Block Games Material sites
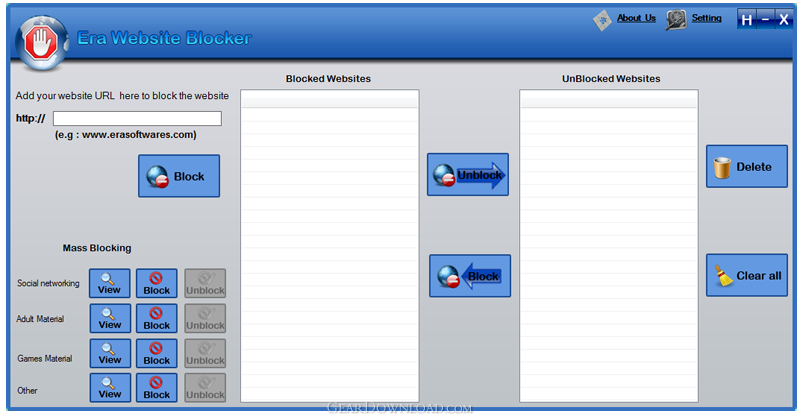Viewport: 800px width, 416px height. pyautogui.click(x=157, y=353)
